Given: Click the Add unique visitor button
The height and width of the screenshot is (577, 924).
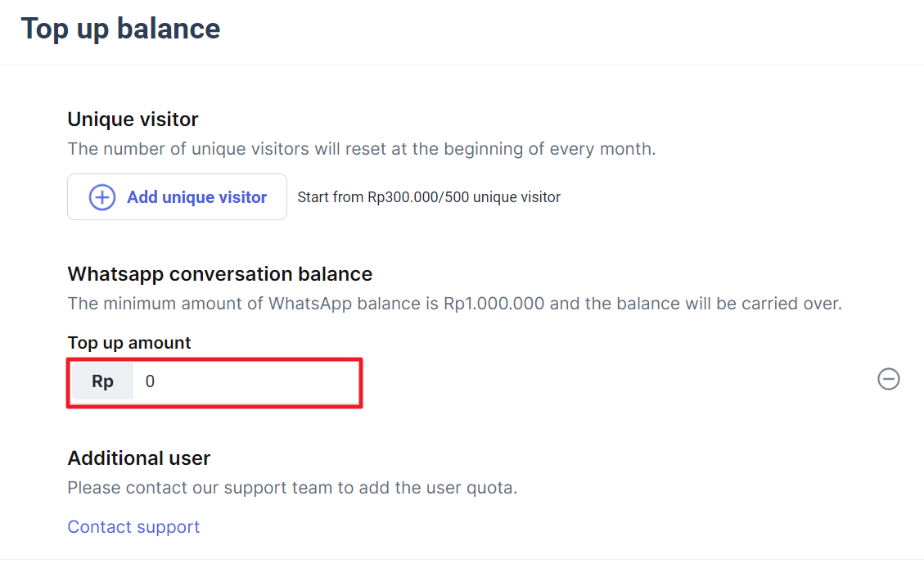Looking at the screenshot, I should [x=177, y=197].
